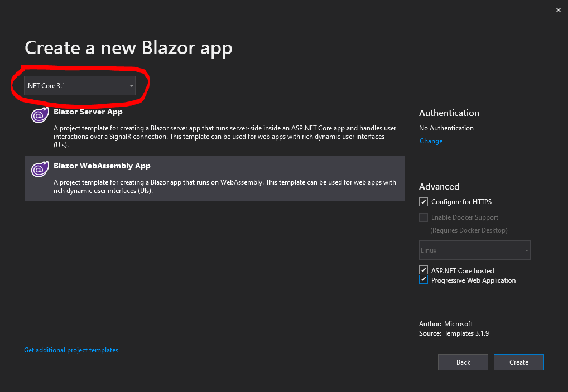Toggle Progressive Web Application checkbox
This screenshot has width=568, height=392.
click(x=423, y=280)
